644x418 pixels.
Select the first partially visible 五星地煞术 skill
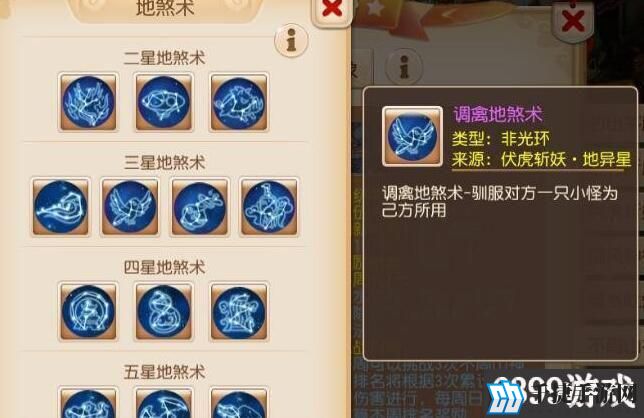88,403
